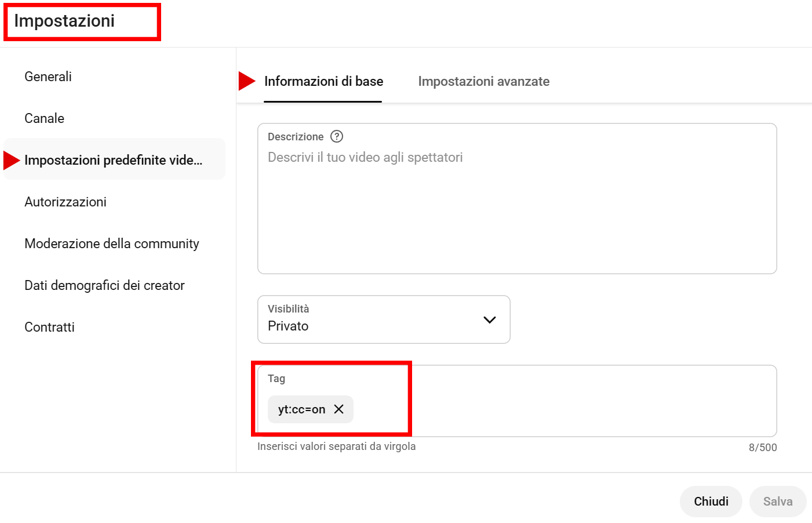Click the Descrizione help question-mark icon
The image size is (812, 523).
pyautogui.click(x=337, y=136)
